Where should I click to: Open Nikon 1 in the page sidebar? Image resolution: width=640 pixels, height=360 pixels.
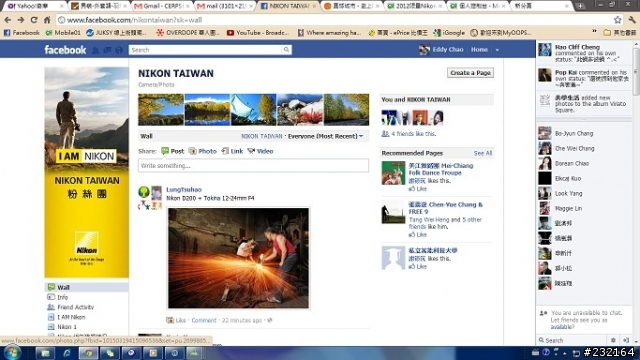click(67, 327)
